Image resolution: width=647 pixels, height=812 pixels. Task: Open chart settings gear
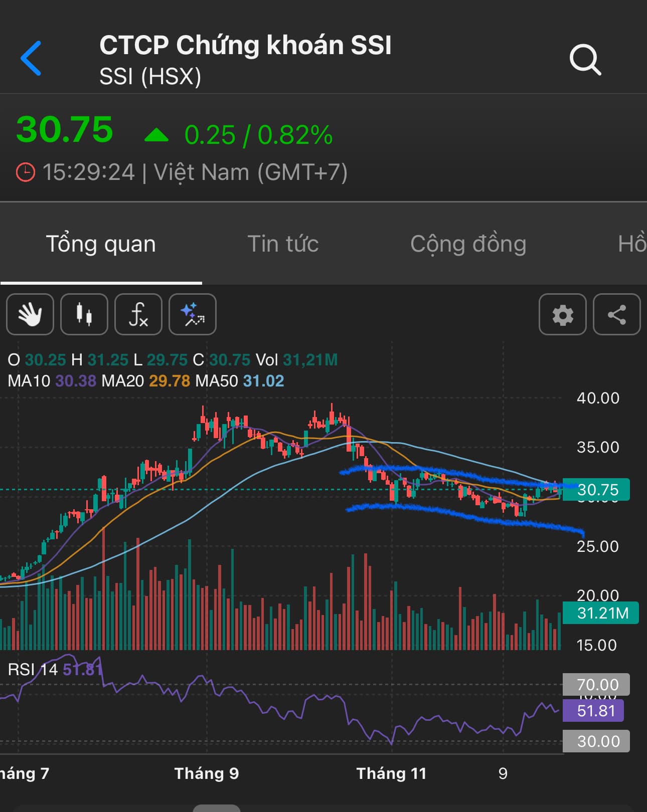tap(563, 314)
